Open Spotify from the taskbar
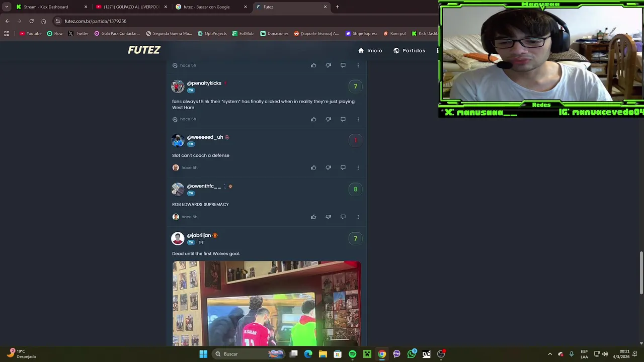The width and height of the screenshot is (644, 362). (x=352, y=354)
